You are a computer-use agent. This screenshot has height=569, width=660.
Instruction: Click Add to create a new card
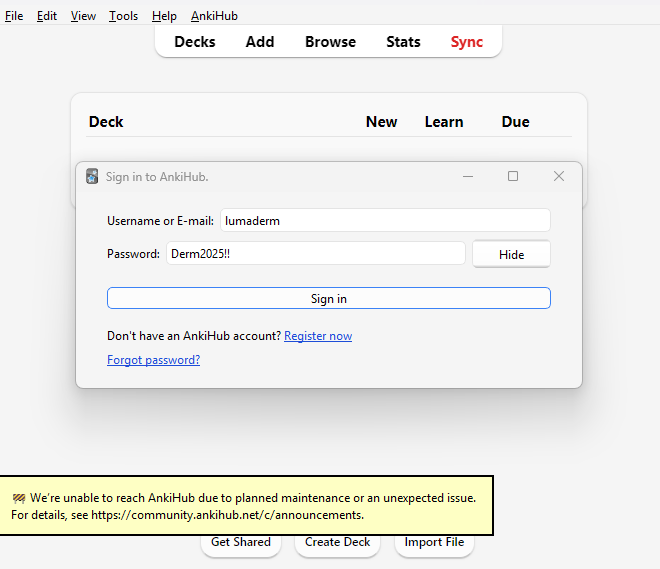(260, 42)
